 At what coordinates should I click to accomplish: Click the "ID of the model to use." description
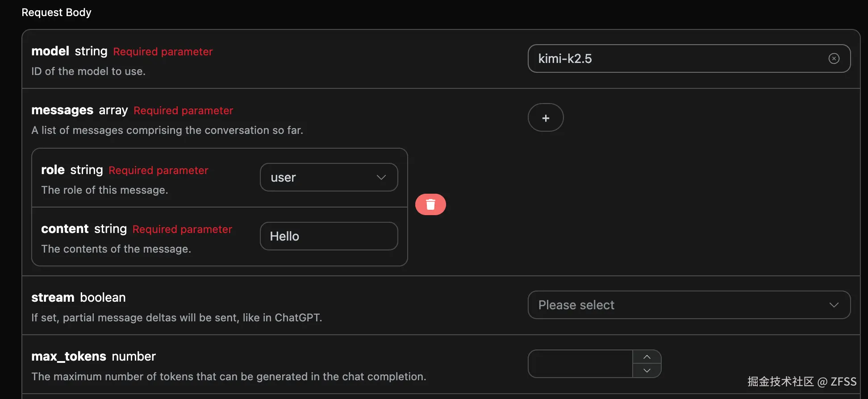click(x=88, y=71)
